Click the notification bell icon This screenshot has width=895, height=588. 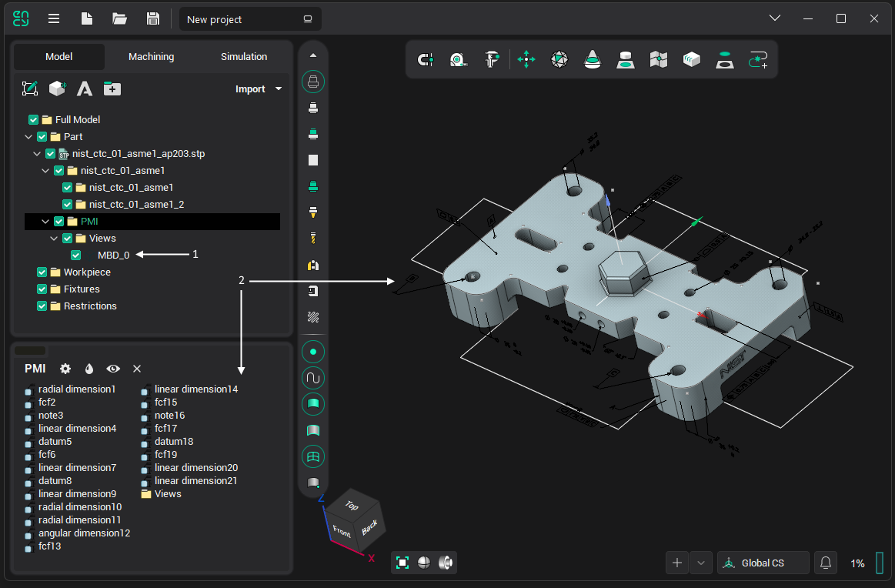point(826,563)
